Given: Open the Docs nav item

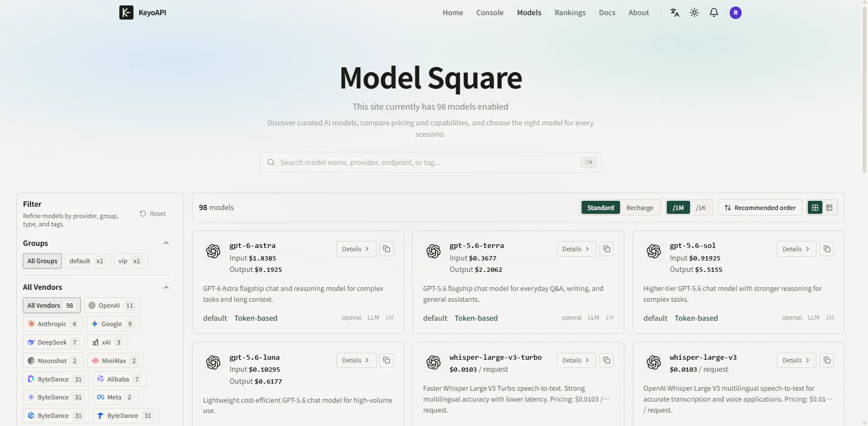Looking at the screenshot, I should tap(607, 12).
